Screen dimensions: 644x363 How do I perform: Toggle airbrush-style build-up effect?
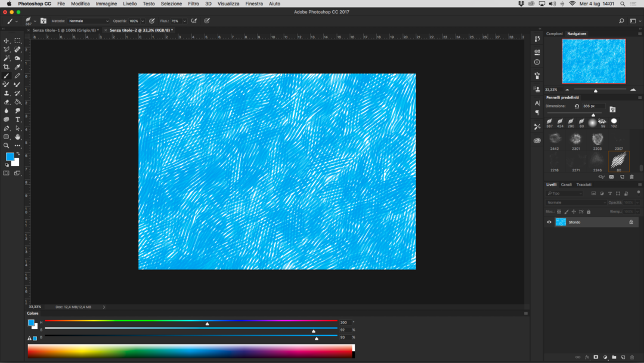tap(194, 21)
